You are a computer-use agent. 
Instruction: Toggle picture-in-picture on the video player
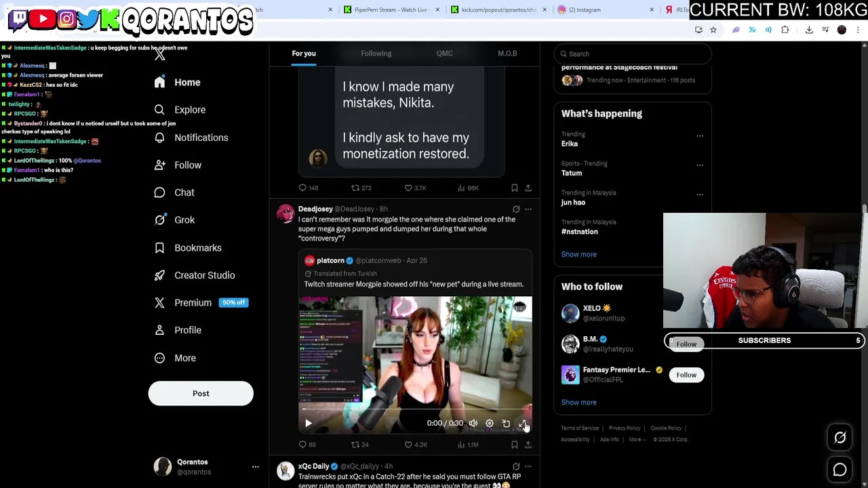click(506, 424)
